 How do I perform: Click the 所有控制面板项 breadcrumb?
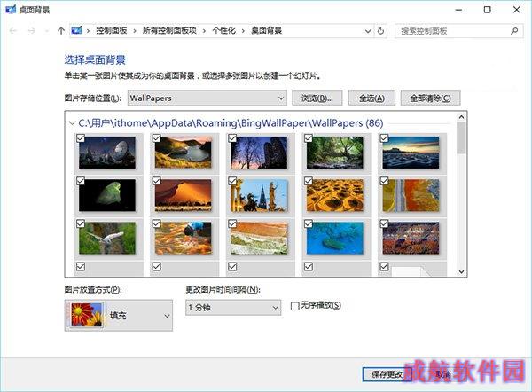(x=169, y=30)
